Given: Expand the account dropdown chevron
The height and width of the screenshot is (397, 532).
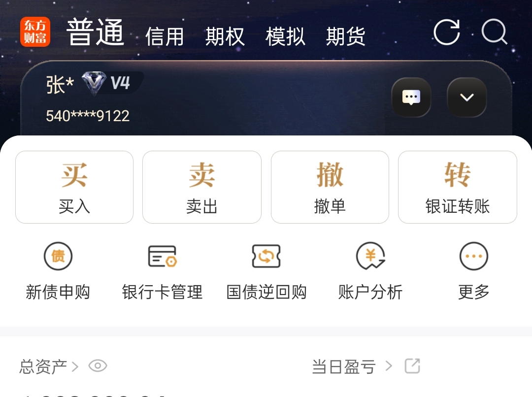Looking at the screenshot, I should [467, 98].
